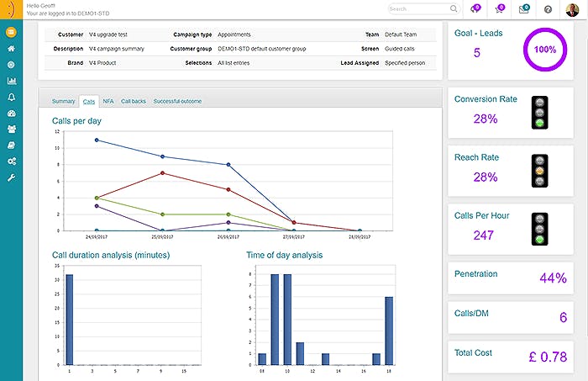The image size is (588, 381).
Task: Click the orange smiley logo
Action: click(11, 9)
